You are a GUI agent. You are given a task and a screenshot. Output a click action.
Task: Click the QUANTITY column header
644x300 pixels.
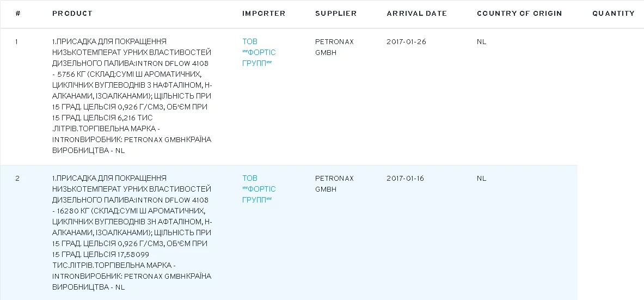(x=613, y=13)
